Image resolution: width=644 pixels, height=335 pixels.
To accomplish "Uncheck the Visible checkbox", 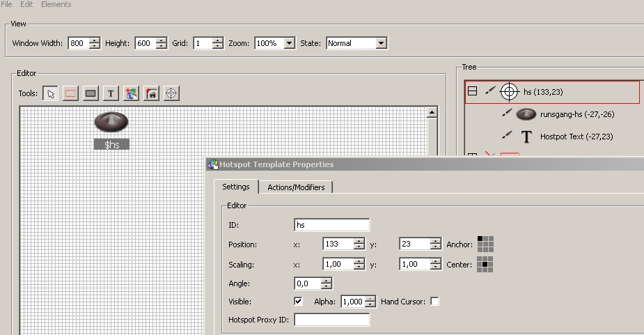I will tap(299, 302).
